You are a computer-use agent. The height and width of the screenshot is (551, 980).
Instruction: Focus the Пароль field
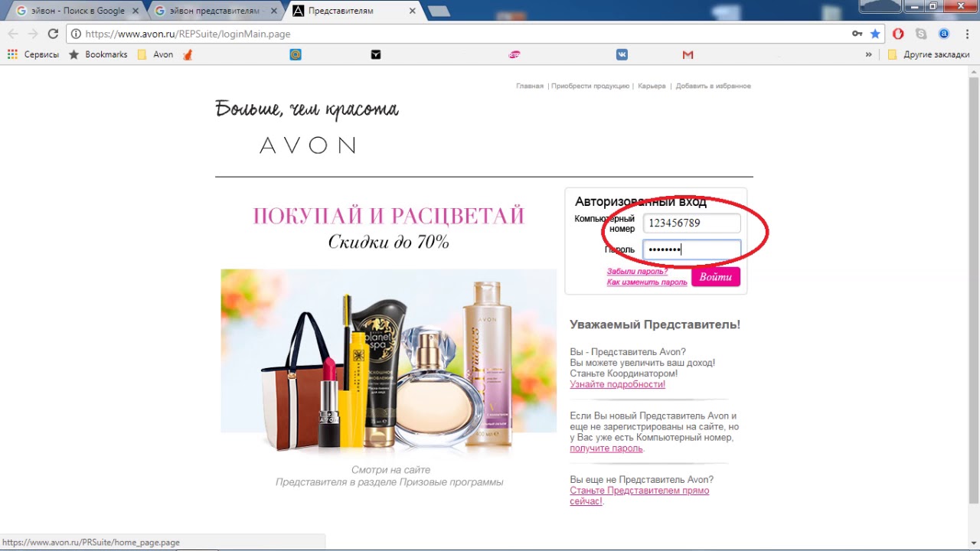(691, 249)
